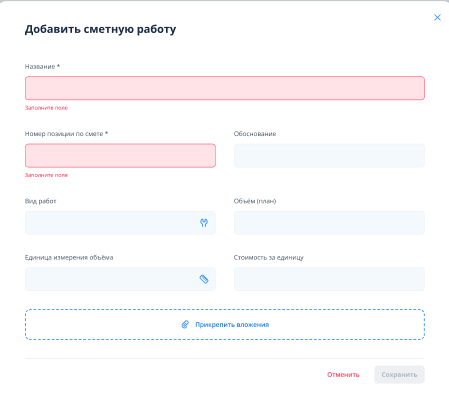This screenshot has width=449, height=398.
Task: Click the Название input field
Action: click(x=225, y=88)
